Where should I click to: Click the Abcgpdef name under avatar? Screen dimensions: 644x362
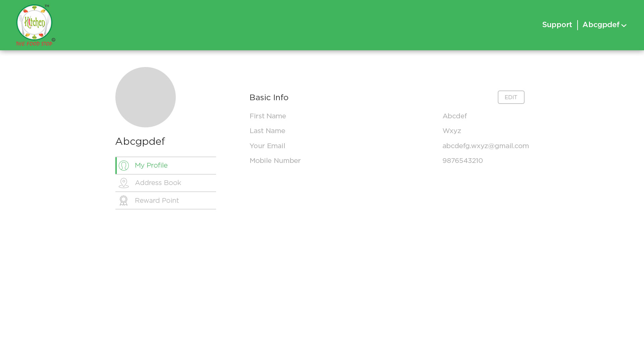[x=140, y=141]
